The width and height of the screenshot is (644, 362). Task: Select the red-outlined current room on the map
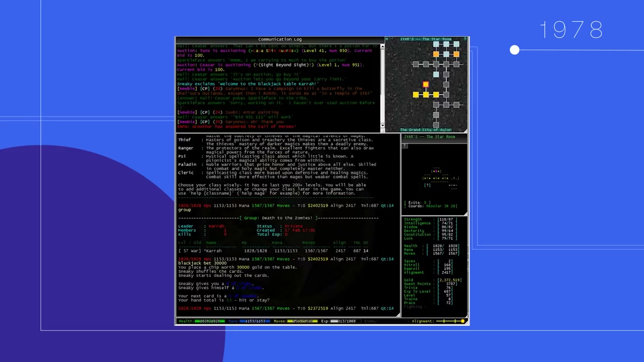426,84
